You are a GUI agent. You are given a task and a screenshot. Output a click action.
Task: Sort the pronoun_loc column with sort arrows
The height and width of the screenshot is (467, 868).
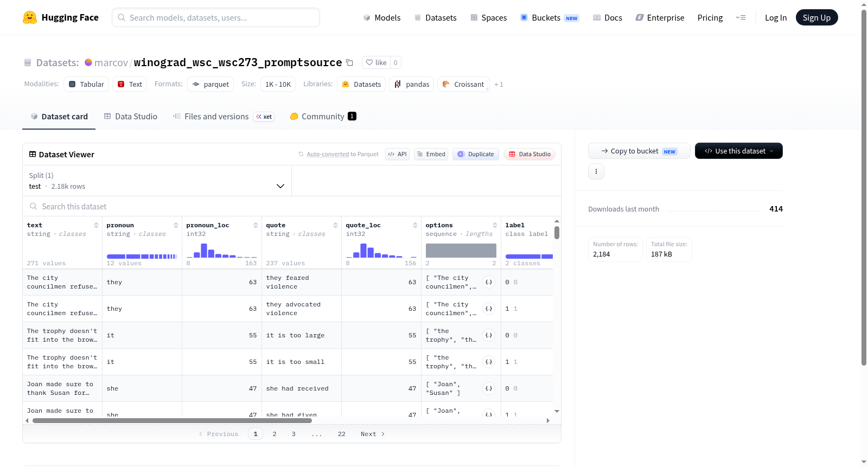tap(256, 225)
